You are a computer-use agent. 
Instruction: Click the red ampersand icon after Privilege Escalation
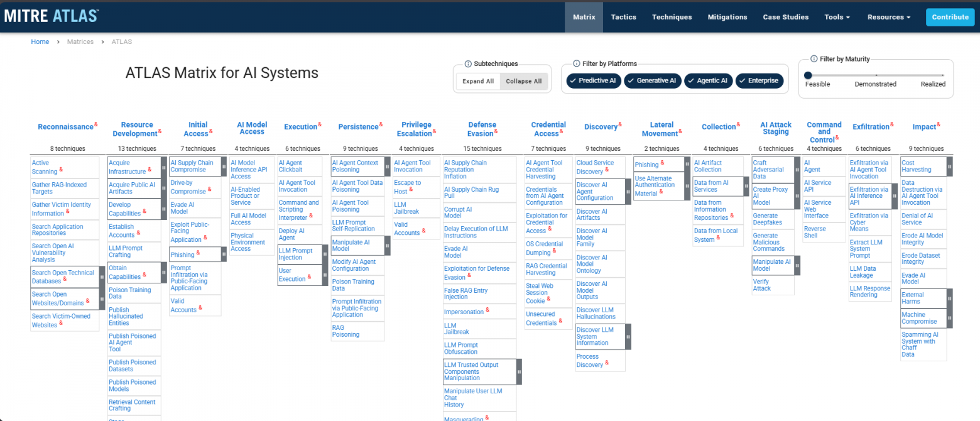click(434, 131)
